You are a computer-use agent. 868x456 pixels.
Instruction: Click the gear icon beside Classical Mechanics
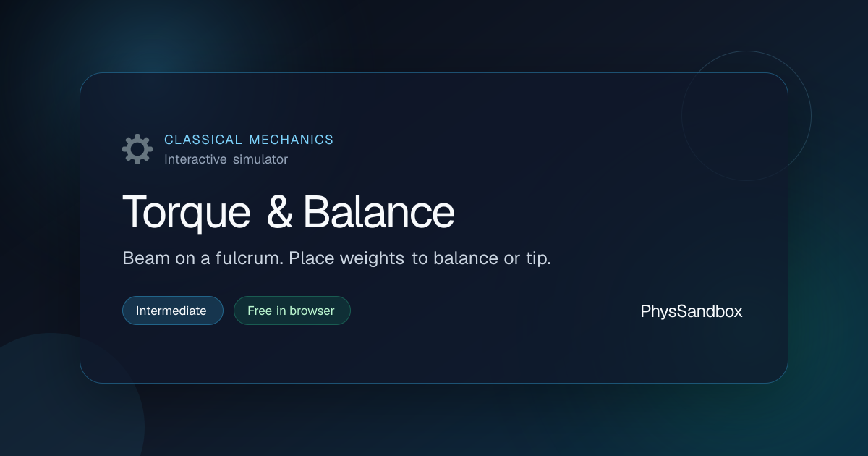(x=137, y=149)
